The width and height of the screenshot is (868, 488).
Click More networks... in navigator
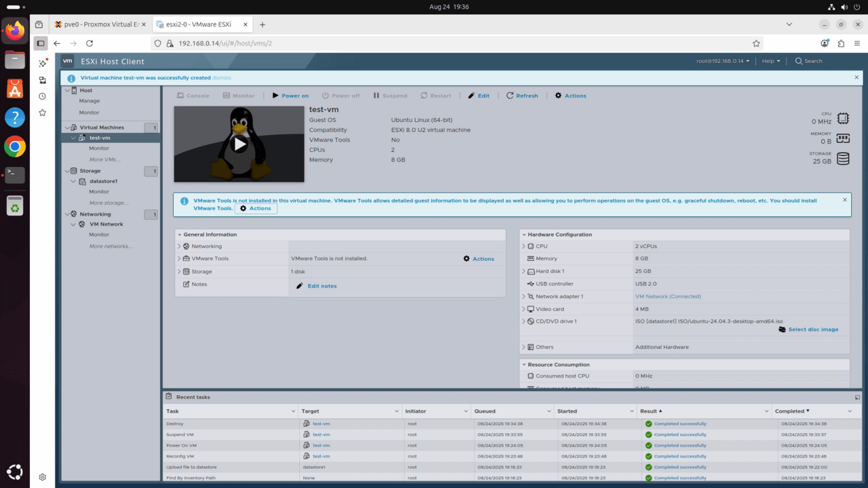pyautogui.click(x=111, y=246)
